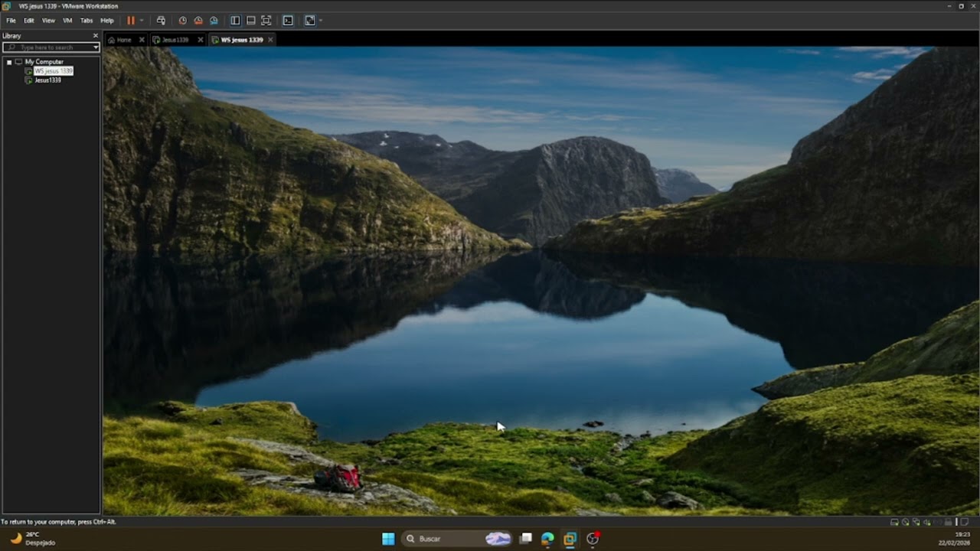
Task: Open the console view icon
Action: click(288, 21)
